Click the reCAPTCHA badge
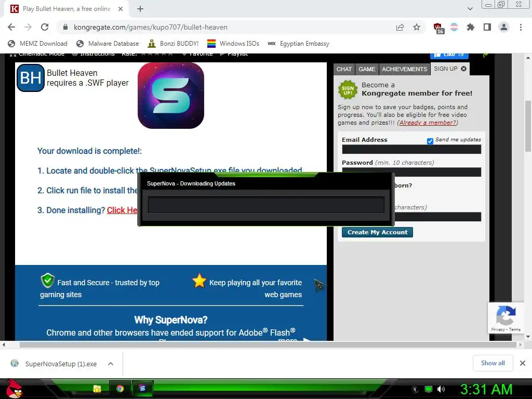 pos(506,318)
